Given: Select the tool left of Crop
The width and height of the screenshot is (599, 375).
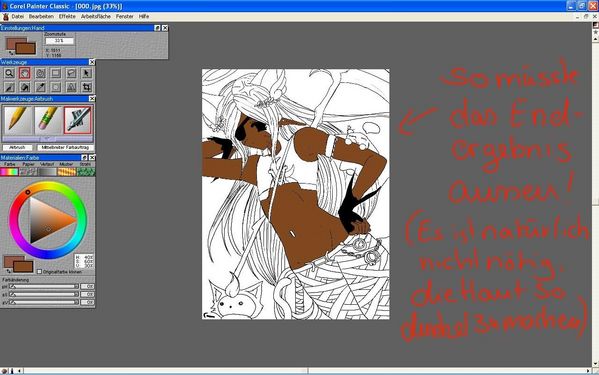Looking at the screenshot, I should click(x=71, y=87).
